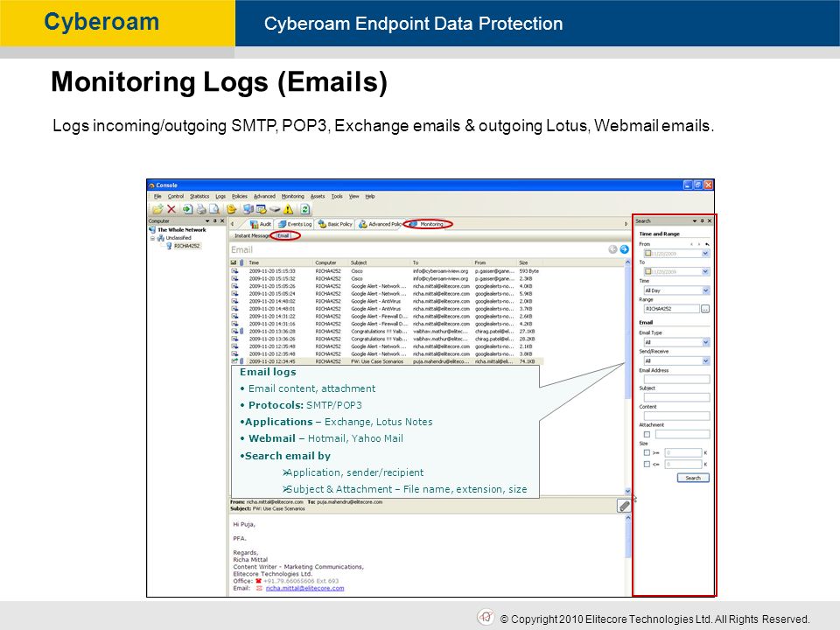
Task: Open the Search panel dropdown arrow
Action: pyautogui.click(x=695, y=220)
